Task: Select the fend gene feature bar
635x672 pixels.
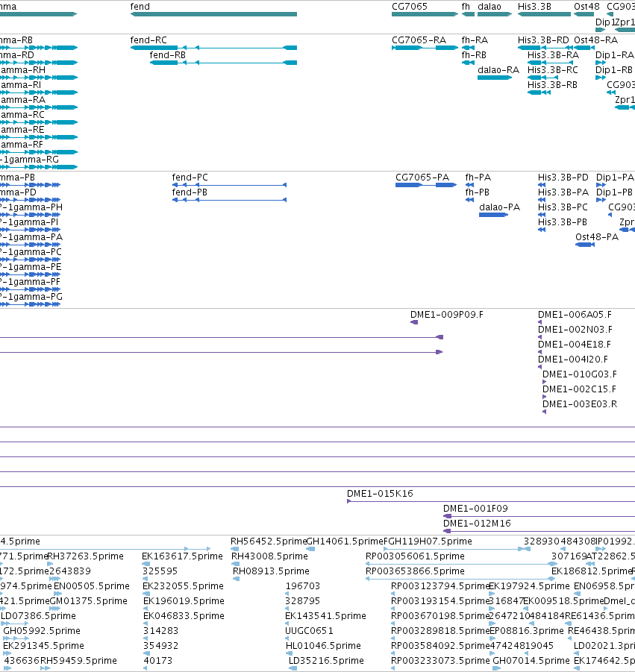Action: 213,14
